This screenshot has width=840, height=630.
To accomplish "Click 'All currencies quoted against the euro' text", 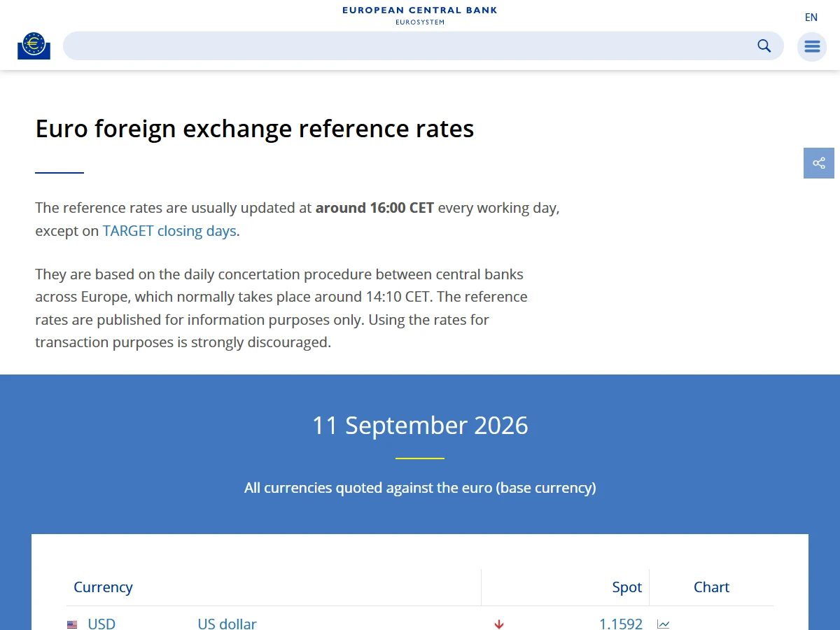I will [420, 488].
